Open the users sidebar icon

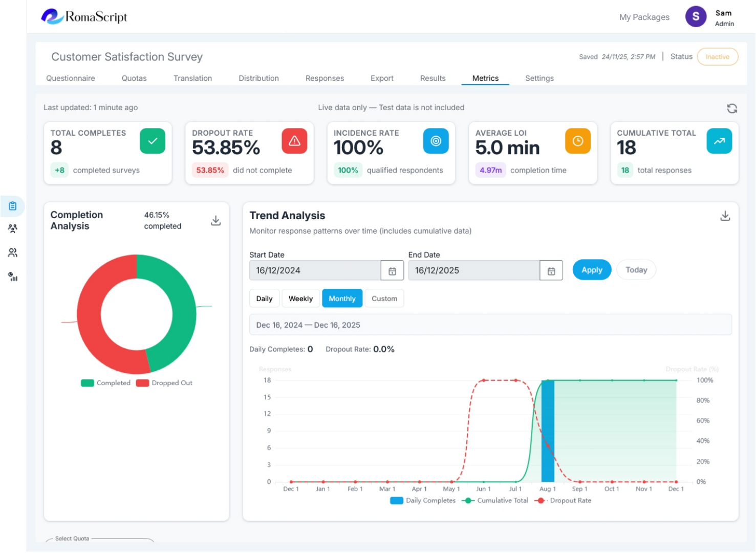tap(13, 253)
